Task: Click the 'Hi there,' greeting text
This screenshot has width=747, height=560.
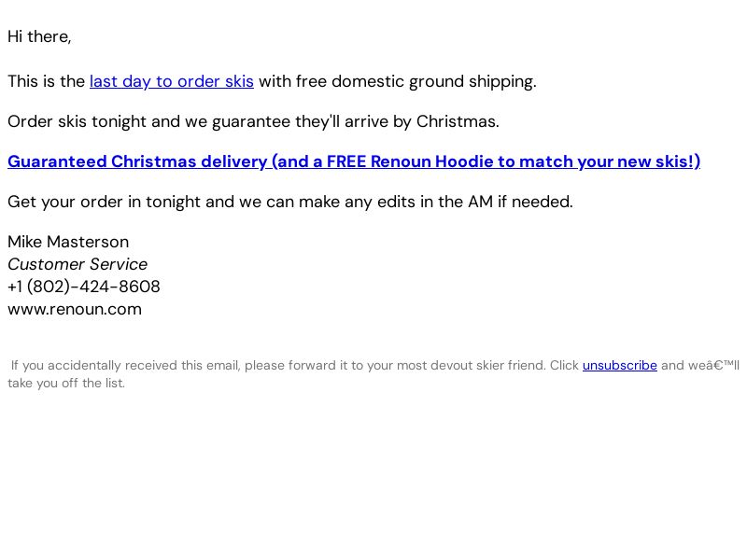Action: 39,36
